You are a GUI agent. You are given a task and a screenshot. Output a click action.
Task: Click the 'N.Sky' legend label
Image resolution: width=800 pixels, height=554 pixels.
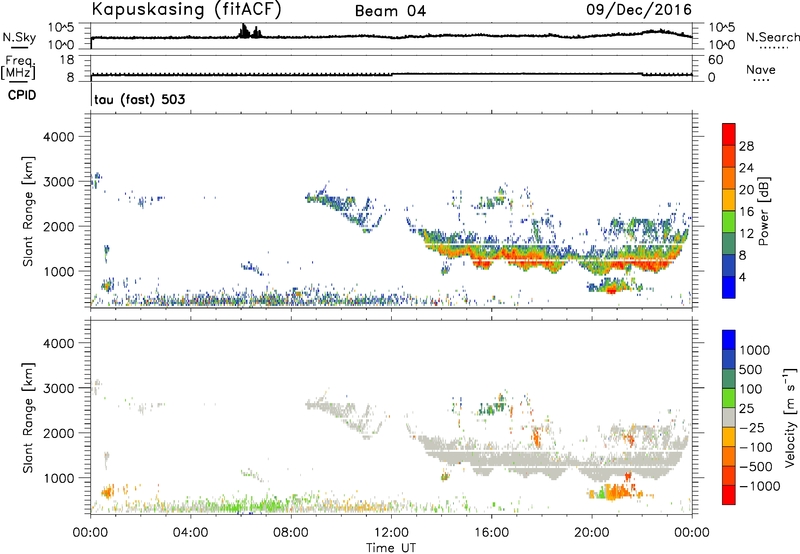pyautogui.click(x=19, y=37)
